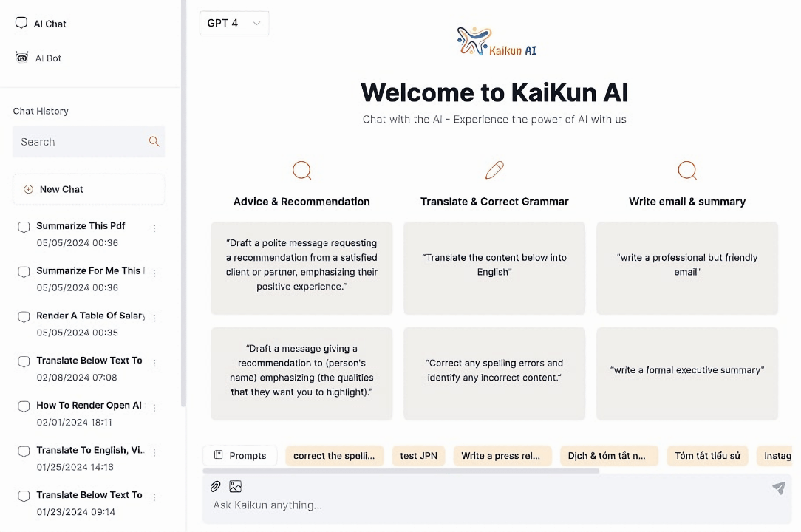Click chat bubble icon beside Summarize This Pdf
The image size is (801, 532).
[x=24, y=227]
